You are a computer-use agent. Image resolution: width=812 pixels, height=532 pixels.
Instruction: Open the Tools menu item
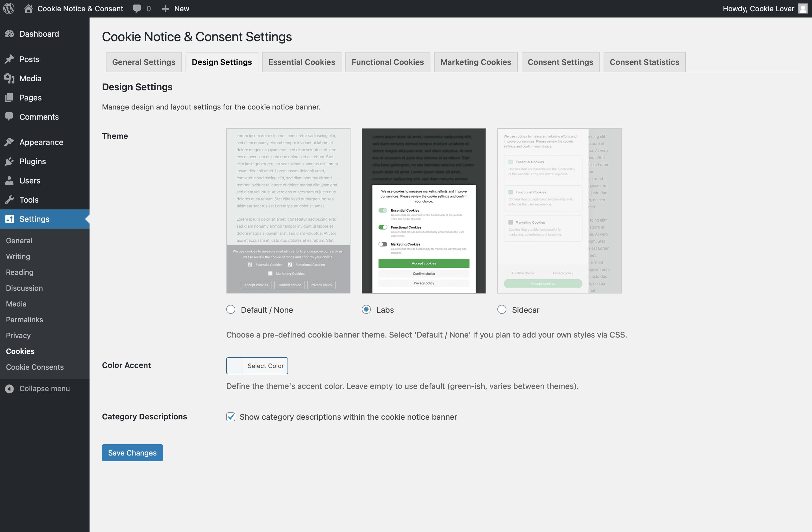pyautogui.click(x=29, y=200)
